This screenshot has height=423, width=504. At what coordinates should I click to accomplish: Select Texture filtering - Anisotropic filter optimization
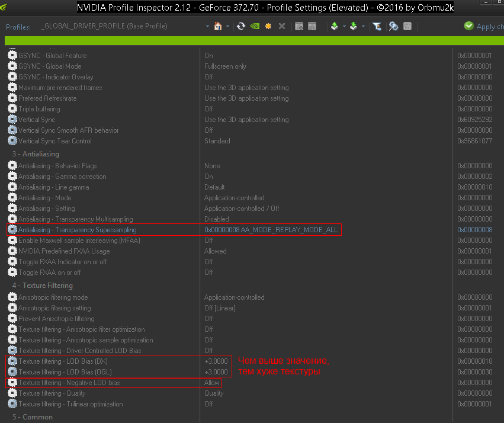pos(82,329)
